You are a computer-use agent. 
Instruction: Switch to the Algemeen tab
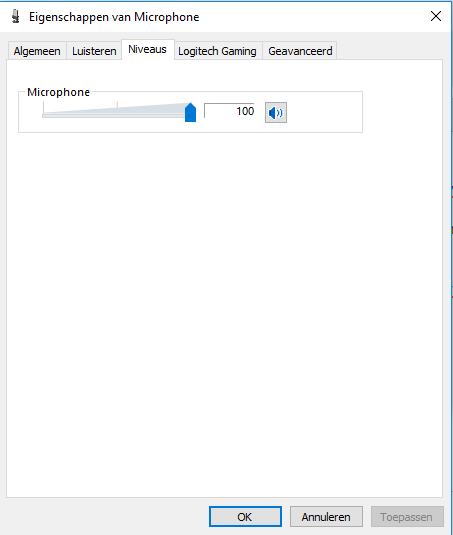37,51
